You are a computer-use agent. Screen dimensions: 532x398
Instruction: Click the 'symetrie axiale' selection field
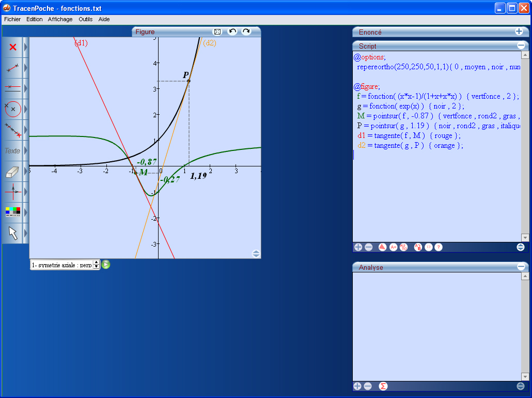click(61, 265)
